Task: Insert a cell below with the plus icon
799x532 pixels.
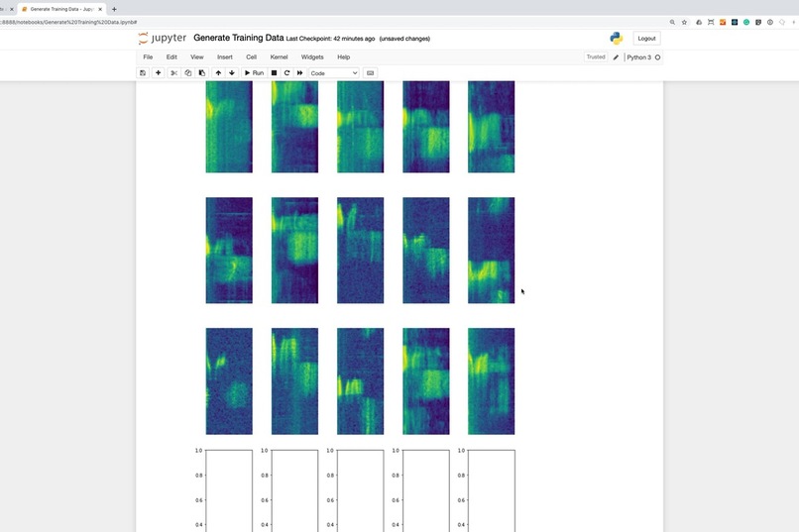Action: pos(158,72)
